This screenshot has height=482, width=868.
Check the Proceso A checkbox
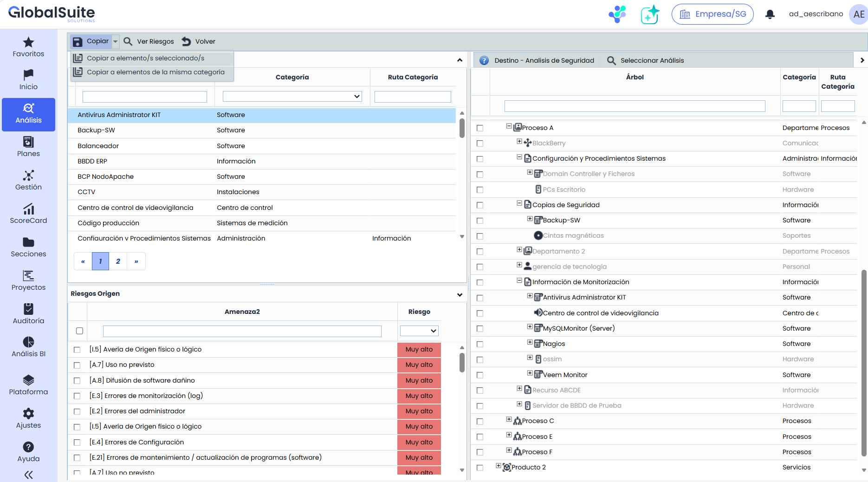tap(480, 128)
